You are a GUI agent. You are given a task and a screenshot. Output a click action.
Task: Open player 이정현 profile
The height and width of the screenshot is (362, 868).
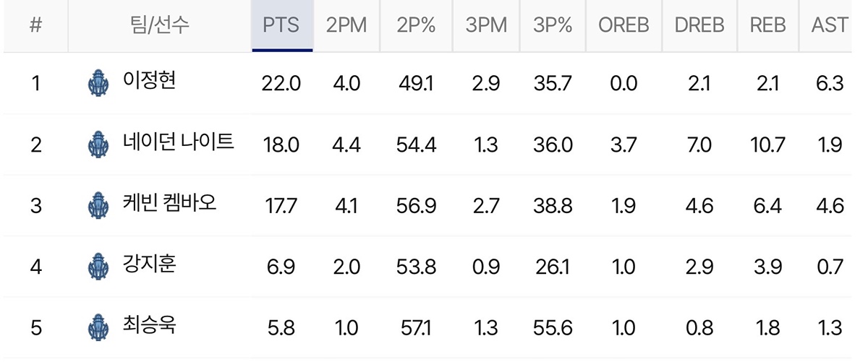149,80
